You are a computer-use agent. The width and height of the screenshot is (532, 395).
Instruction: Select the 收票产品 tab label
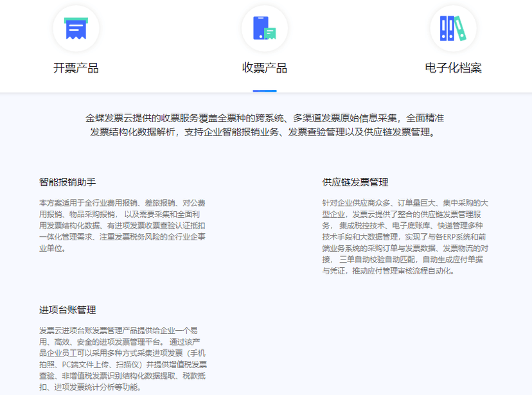click(x=265, y=68)
